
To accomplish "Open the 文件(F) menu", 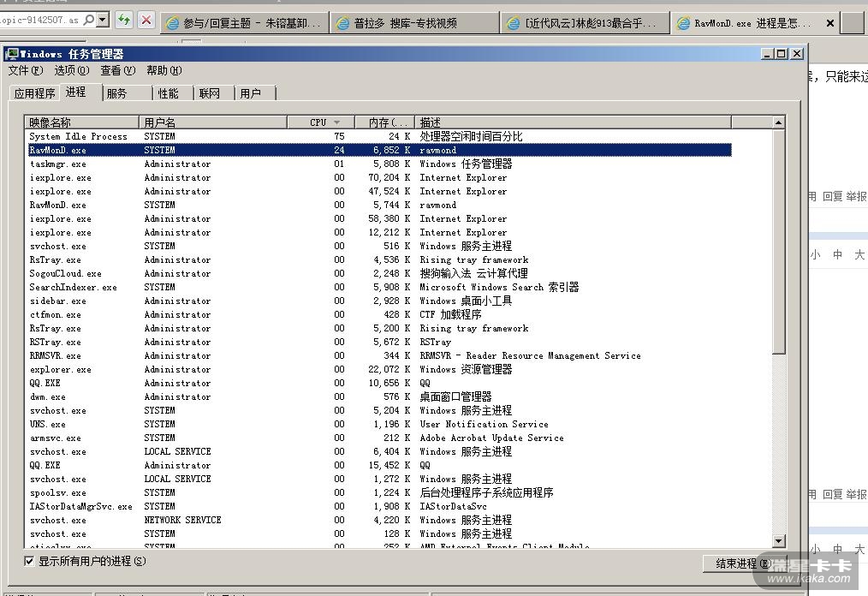I will coord(26,70).
